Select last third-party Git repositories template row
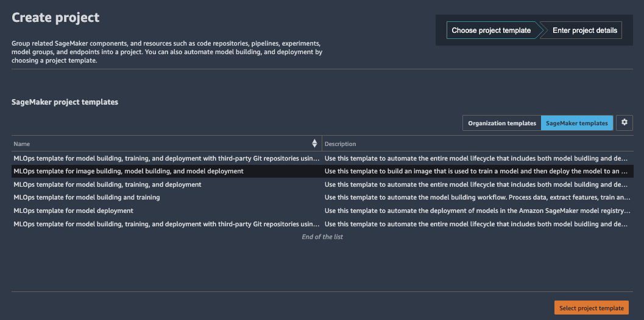644x320 pixels. (x=166, y=224)
